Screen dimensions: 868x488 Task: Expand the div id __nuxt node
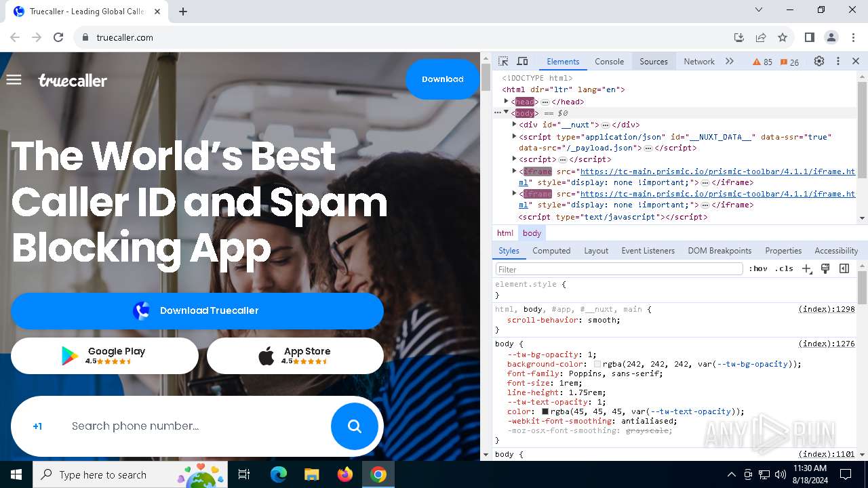point(515,124)
